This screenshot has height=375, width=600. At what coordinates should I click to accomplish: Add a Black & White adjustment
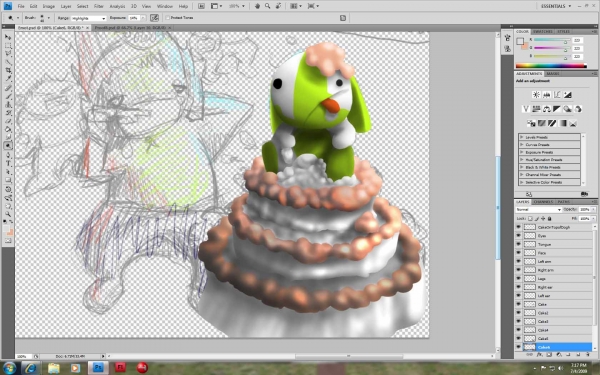point(557,109)
